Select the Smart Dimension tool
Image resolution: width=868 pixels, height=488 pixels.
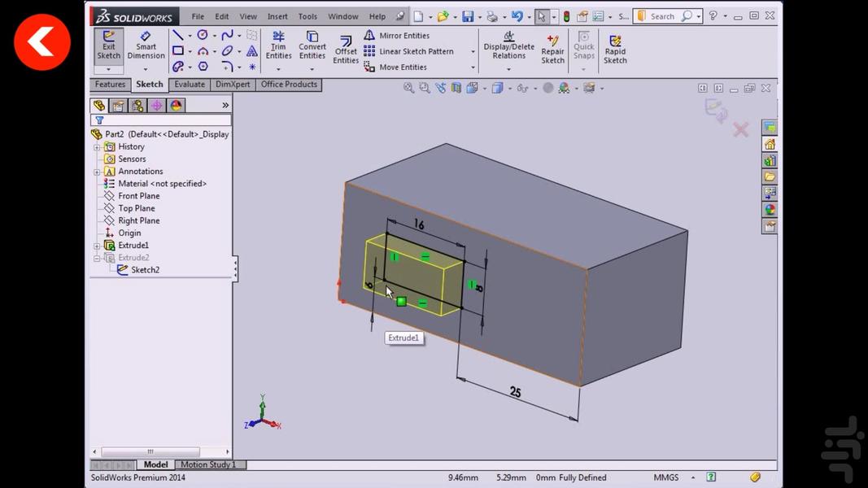[x=146, y=45]
